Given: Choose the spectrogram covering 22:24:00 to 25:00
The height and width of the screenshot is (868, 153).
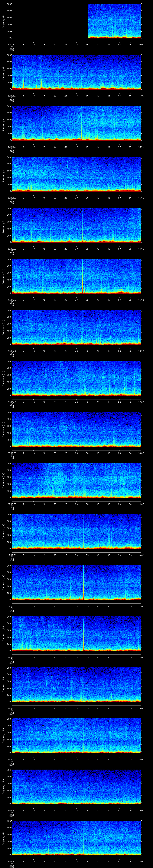Looking at the screenshot, I should [x=77, y=787].
